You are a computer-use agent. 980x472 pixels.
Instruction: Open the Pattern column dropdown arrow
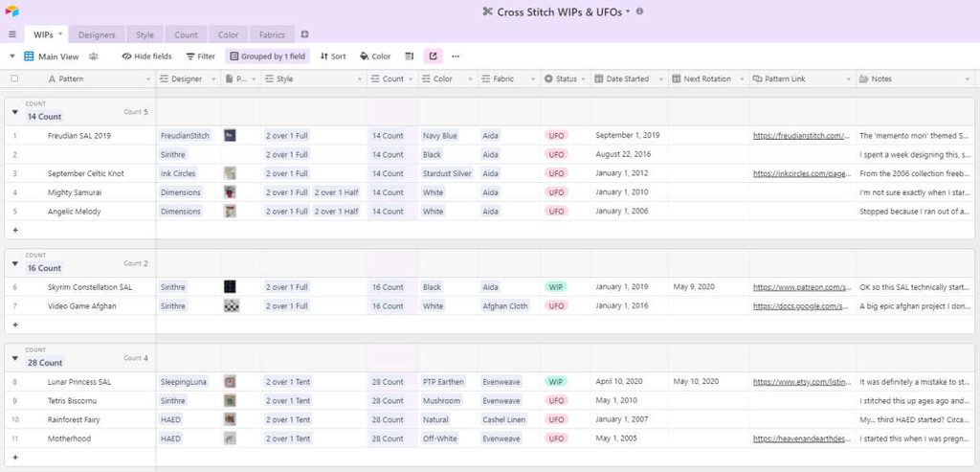[x=148, y=79]
